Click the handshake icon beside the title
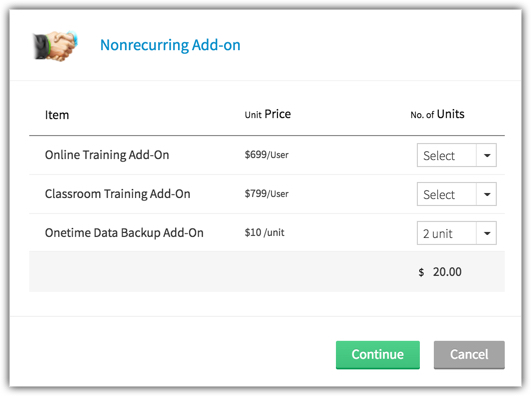531x396 pixels. click(56, 46)
